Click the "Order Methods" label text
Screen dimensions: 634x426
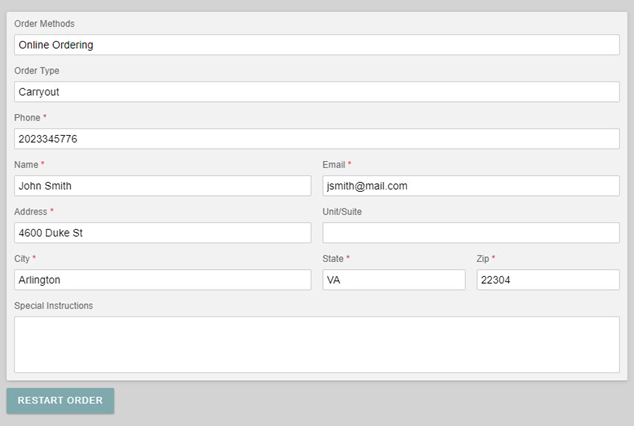[44, 24]
